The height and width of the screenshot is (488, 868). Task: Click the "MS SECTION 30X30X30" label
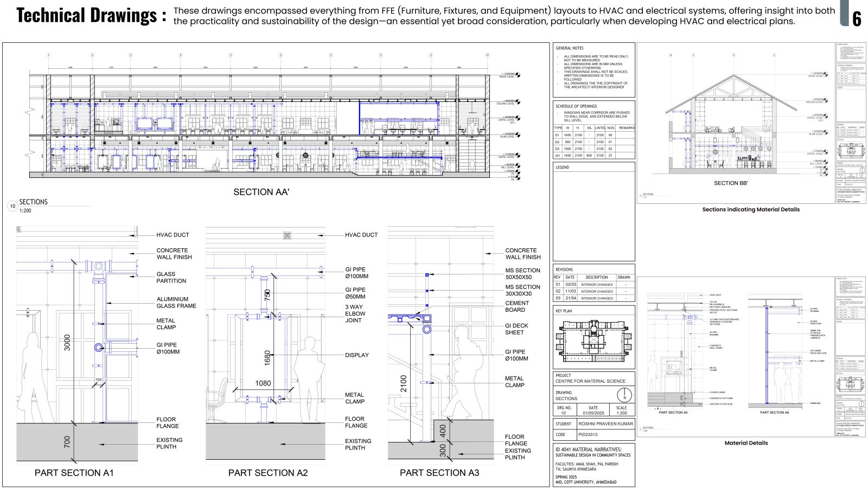click(523, 290)
